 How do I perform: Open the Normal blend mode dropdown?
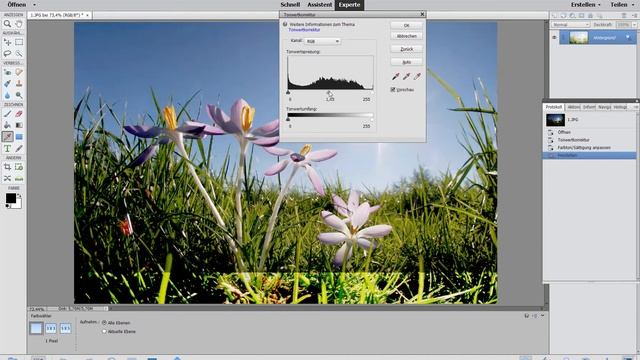pyautogui.click(x=571, y=25)
